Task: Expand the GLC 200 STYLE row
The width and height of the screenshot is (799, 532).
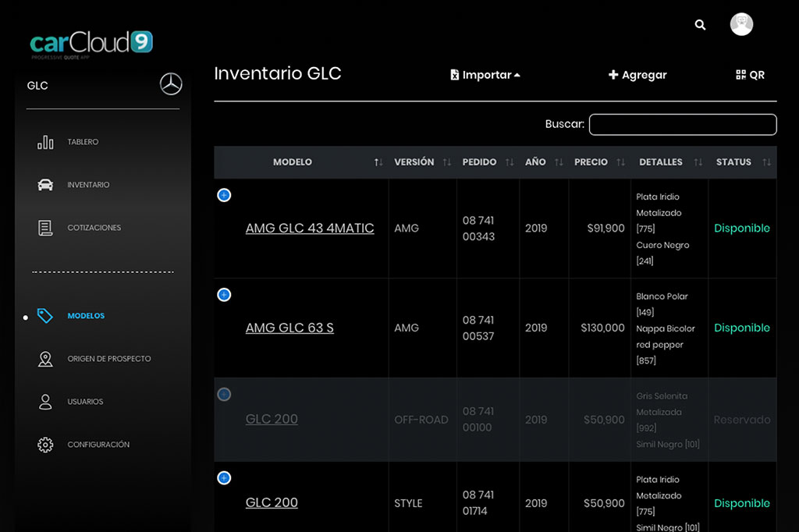Action: pyautogui.click(x=224, y=477)
